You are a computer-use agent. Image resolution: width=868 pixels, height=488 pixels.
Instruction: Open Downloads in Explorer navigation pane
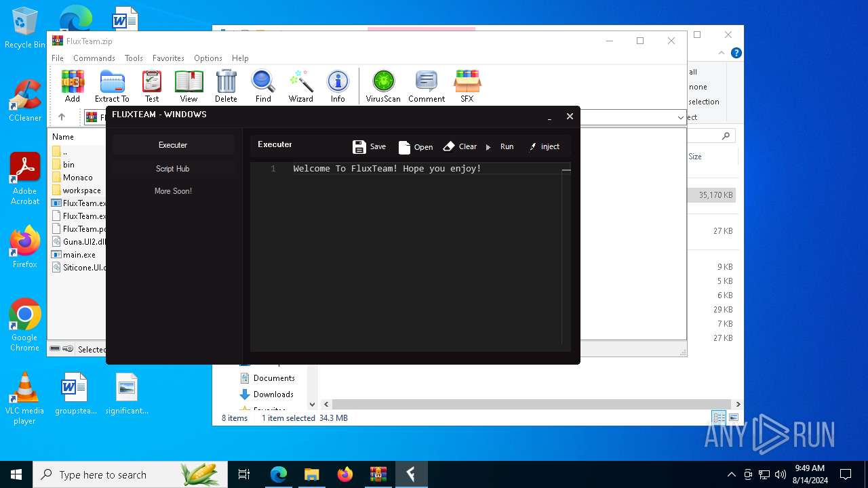point(267,394)
